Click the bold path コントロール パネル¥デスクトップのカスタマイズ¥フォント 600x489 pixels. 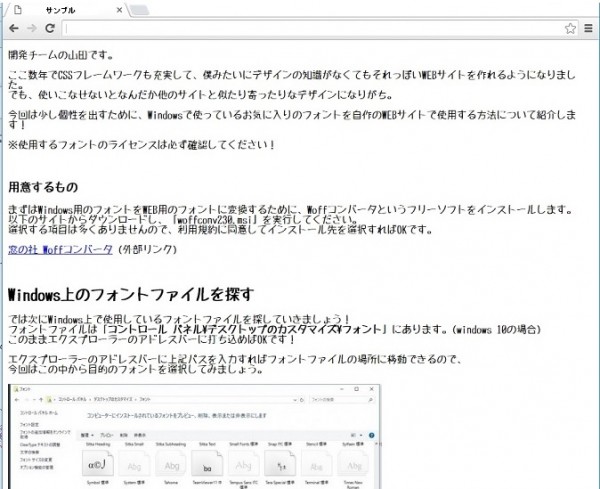(246, 329)
